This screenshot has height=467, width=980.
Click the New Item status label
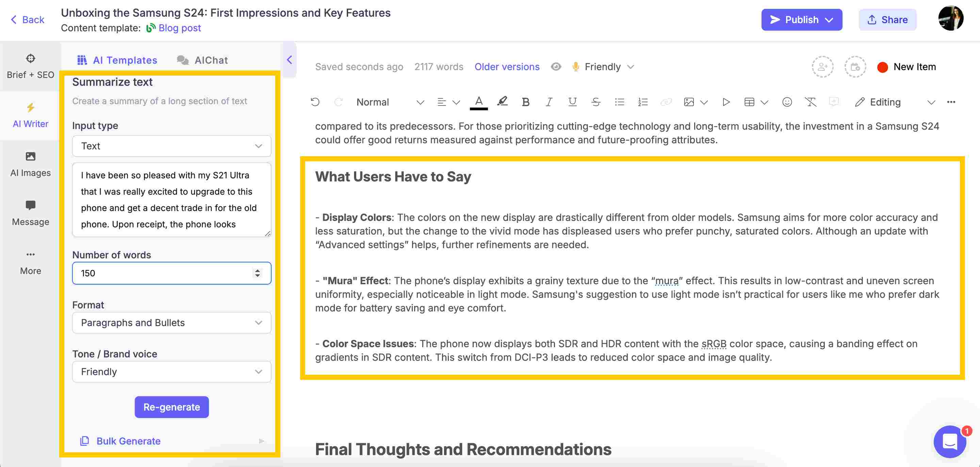coord(915,67)
